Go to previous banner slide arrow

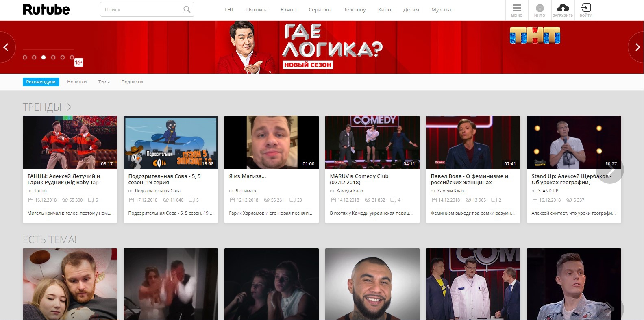6,47
